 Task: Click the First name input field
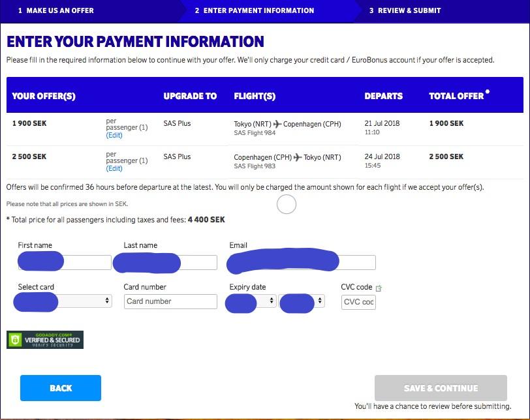(65, 262)
